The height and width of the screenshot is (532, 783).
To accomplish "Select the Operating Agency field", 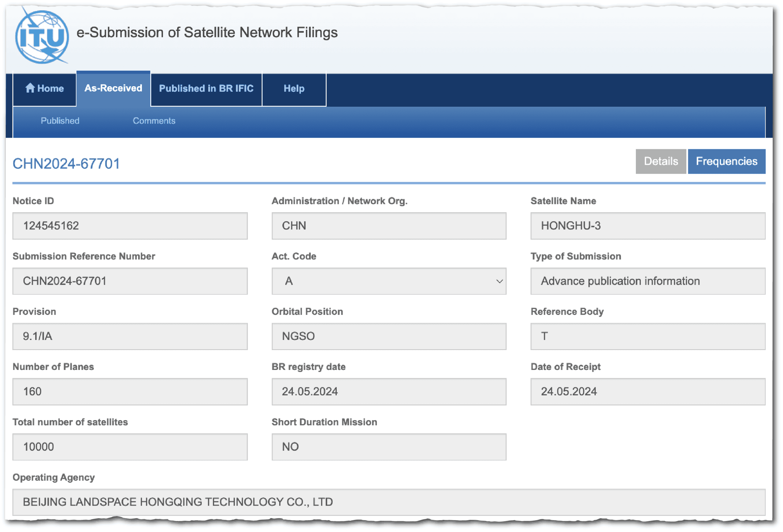I will click(388, 502).
